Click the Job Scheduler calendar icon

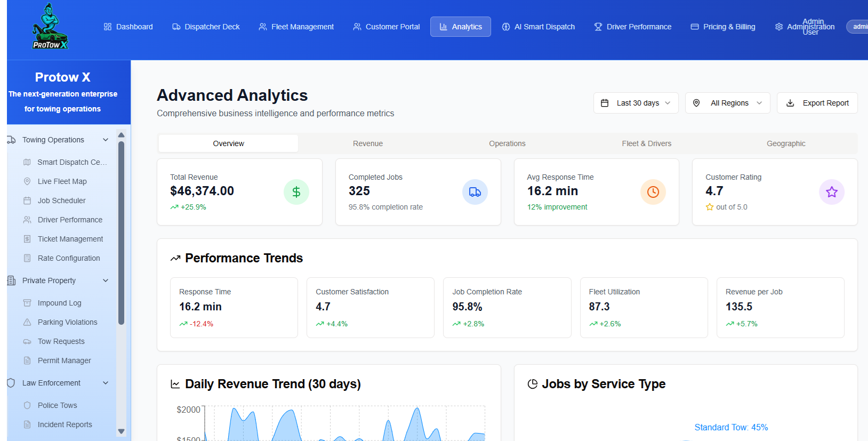click(27, 201)
